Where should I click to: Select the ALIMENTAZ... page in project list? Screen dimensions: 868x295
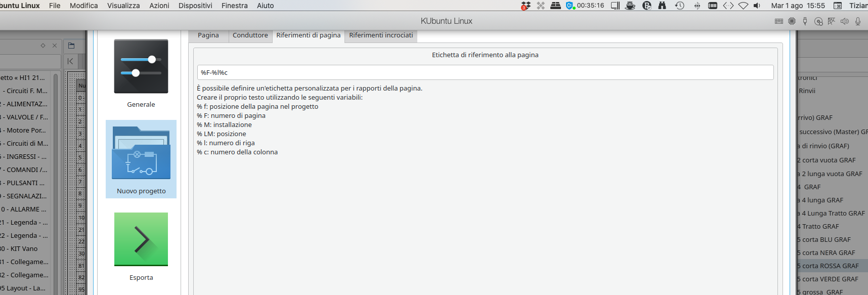(24, 104)
